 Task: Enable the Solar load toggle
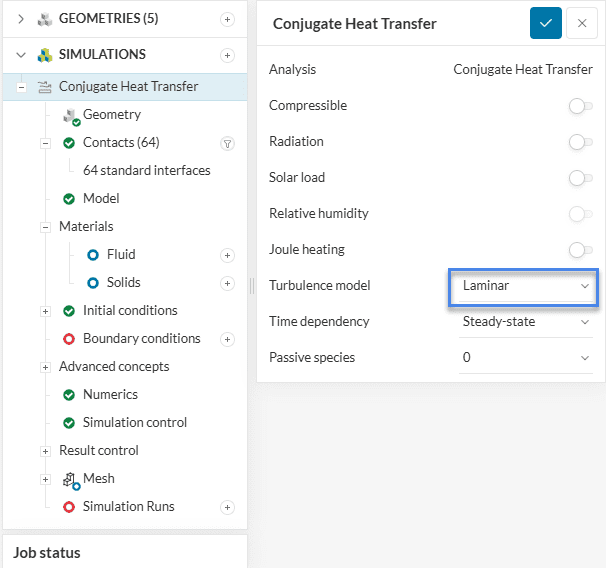click(x=579, y=178)
